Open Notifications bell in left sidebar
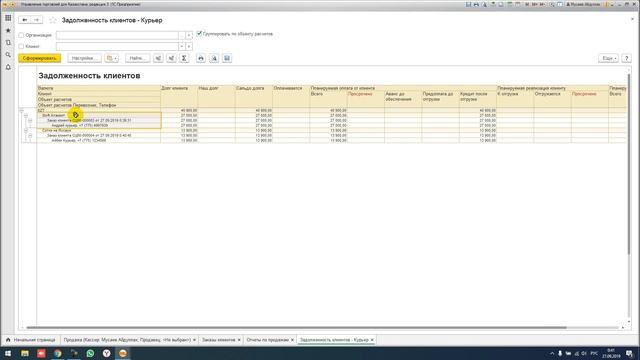640x360 pixels. coord(8,67)
